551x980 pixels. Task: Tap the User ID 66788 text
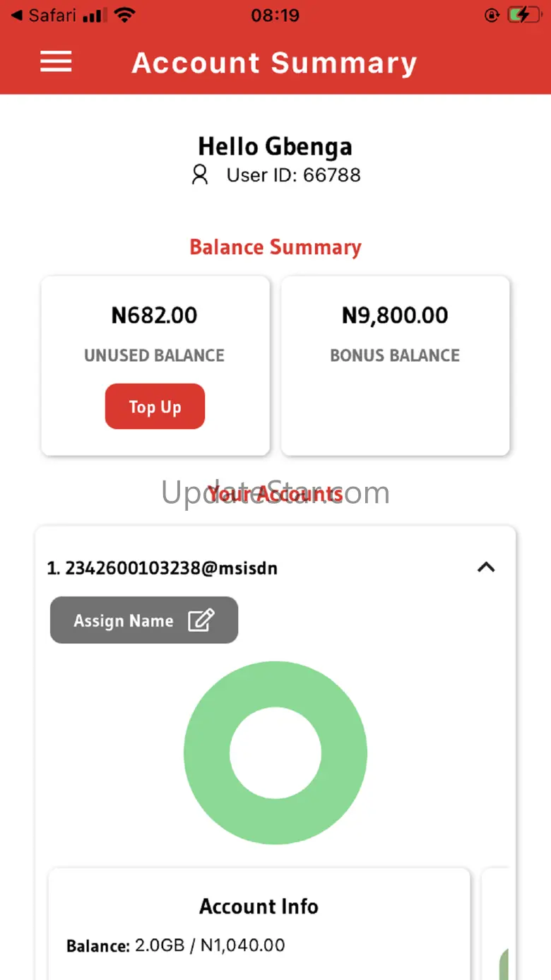293,175
